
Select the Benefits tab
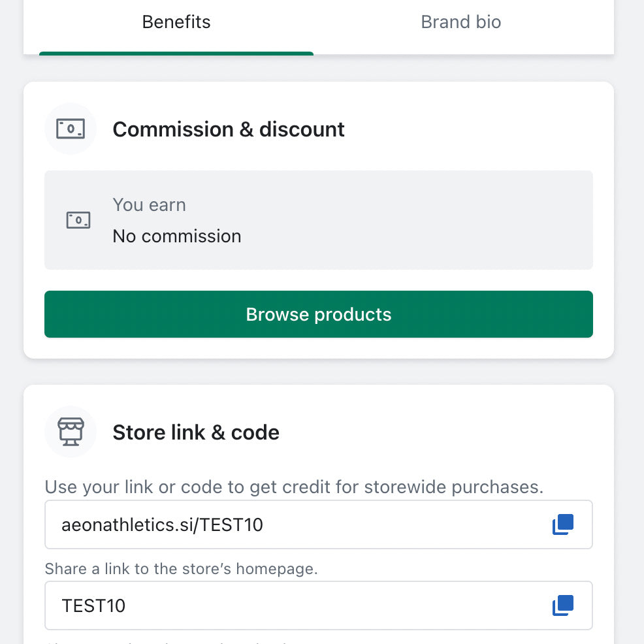click(176, 22)
